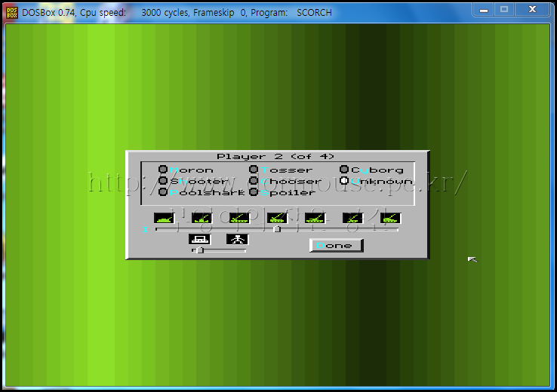This screenshot has width=557, height=392.
Task: Click the Player 2 (of 4) title
Action: (275, 157)
